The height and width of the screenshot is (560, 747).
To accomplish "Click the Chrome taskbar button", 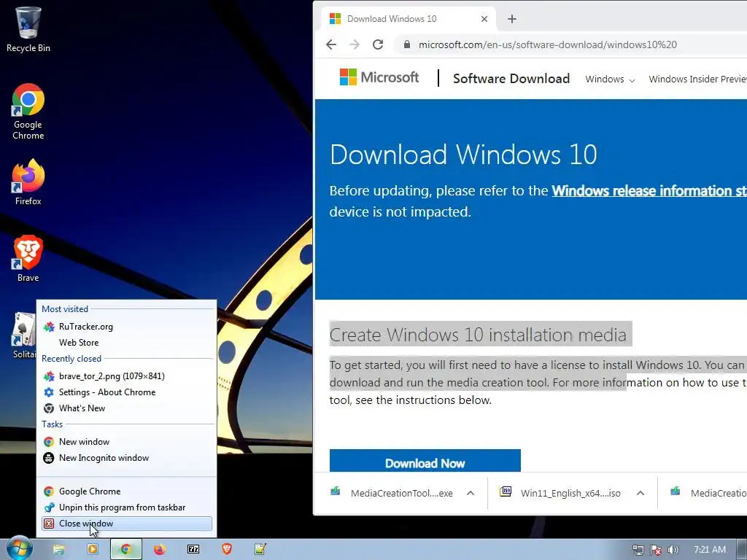I will (x=125, y=550).
